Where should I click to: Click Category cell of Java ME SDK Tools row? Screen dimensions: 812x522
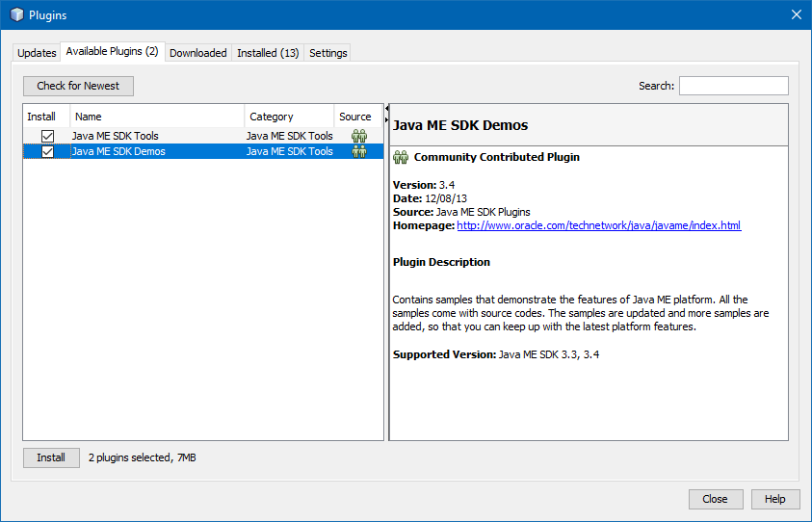pos(290,136)
